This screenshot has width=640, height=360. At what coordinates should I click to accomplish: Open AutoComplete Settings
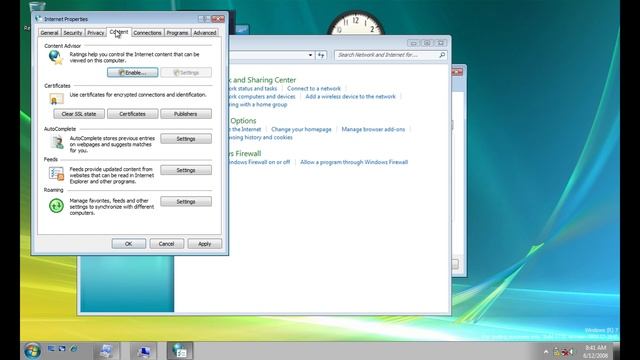click(x=186, y=139)
